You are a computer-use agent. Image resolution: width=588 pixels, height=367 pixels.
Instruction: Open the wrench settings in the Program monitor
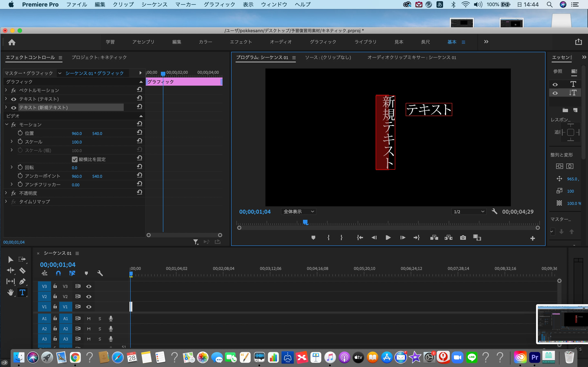[x=494, y=211]
